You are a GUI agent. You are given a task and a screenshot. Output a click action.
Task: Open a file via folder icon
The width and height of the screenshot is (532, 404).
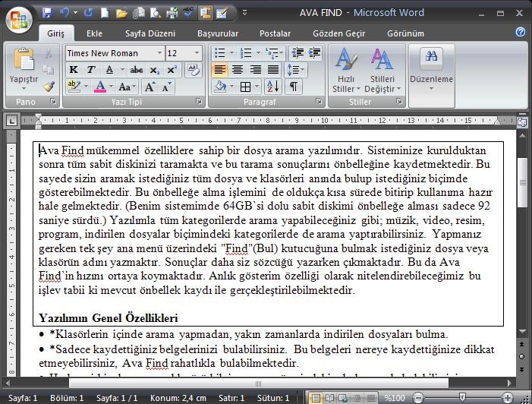[121, 13]
